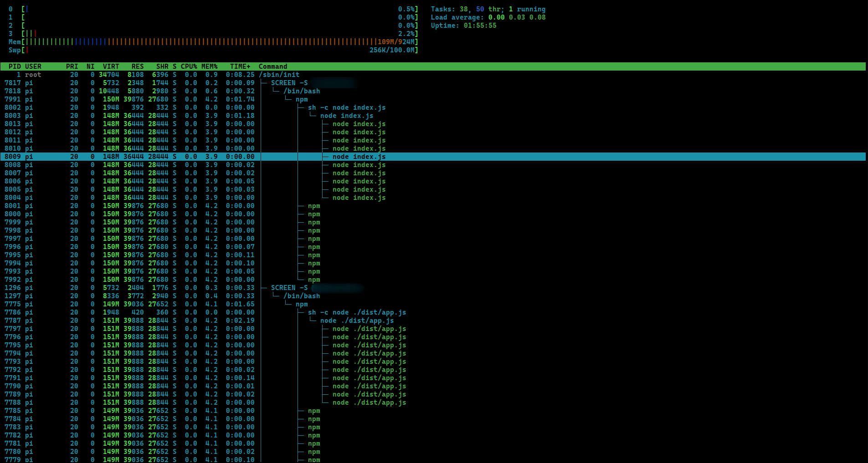Screen dimensions: 868x463
Task: Select the /bin/bash row with PID 1297
Action: [433, 296]
